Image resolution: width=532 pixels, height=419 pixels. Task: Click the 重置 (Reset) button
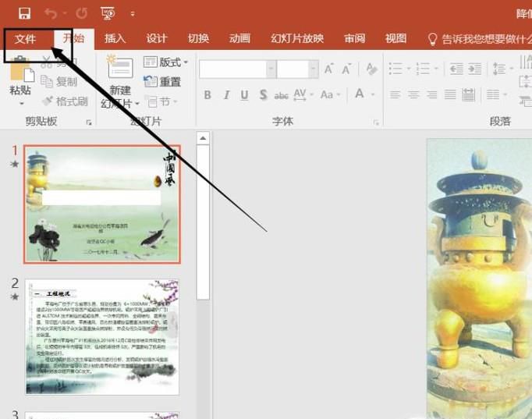pyautogui.click(x=161, y=82)
